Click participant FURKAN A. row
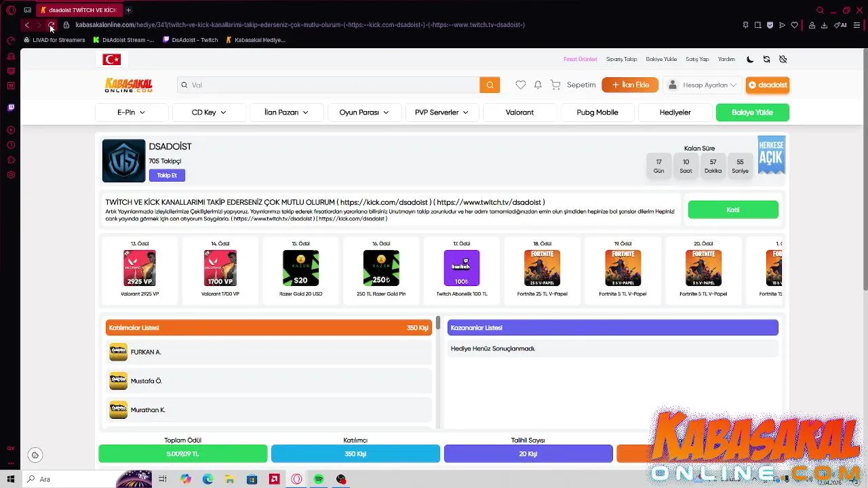The image size is (868, 488). pos(269,352)
